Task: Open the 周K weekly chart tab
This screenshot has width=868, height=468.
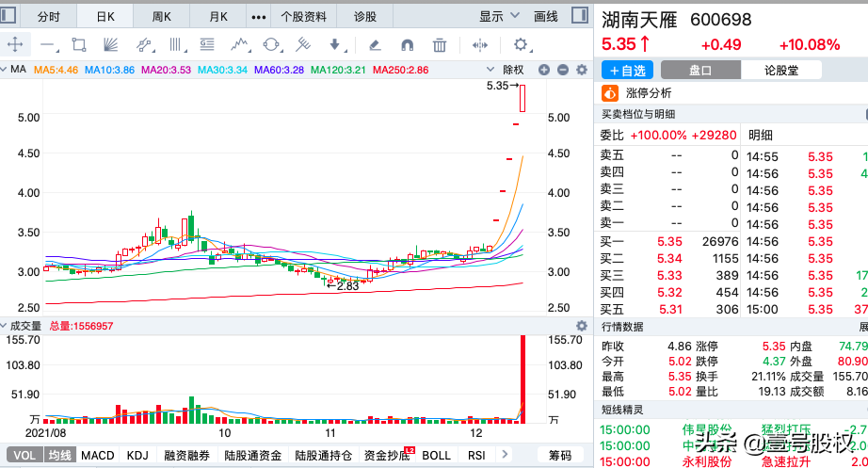Action: pos(162,17)
